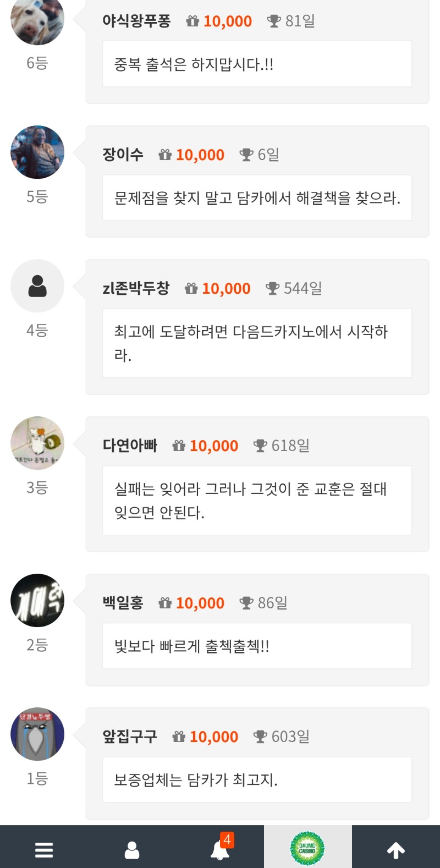Select the username zl존박두창

click(136, 288)
